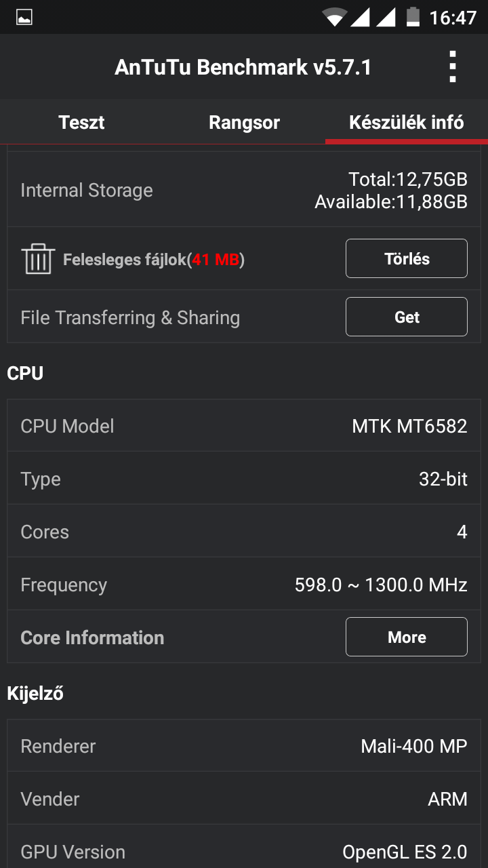Image resolution: width=488 pixels, height=868 pixels.
Task: Tap the Frequency row
Action: [244, 585]
